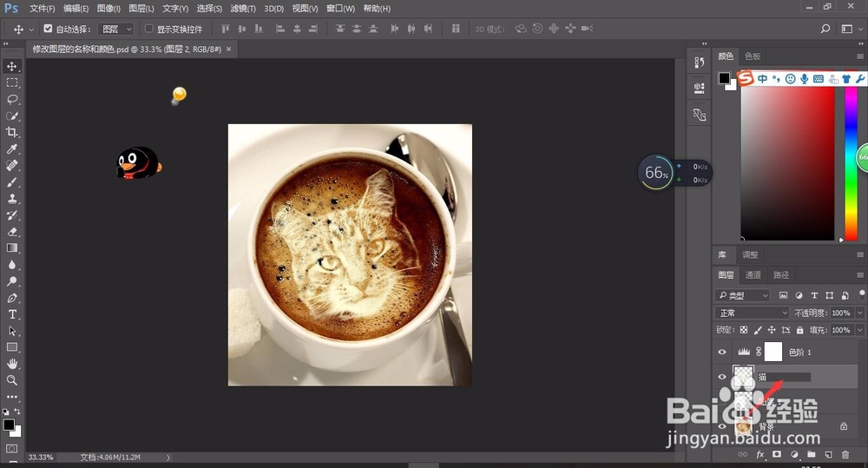
Task: Toggle lock position icon
Action: click(x=772, y=330)
